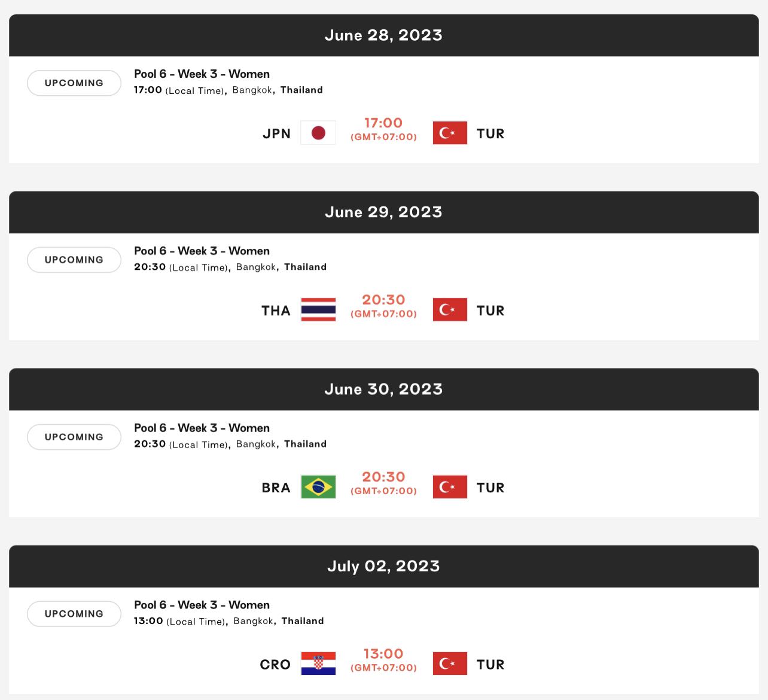Open the THA team name link
This screenshot has width=768, height=700.
coord(276,311)
